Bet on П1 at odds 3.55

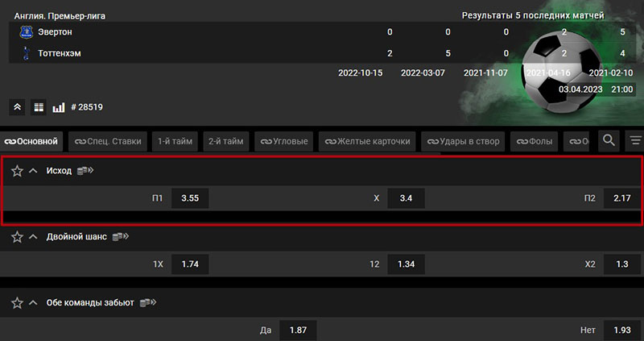coord(190,198)
